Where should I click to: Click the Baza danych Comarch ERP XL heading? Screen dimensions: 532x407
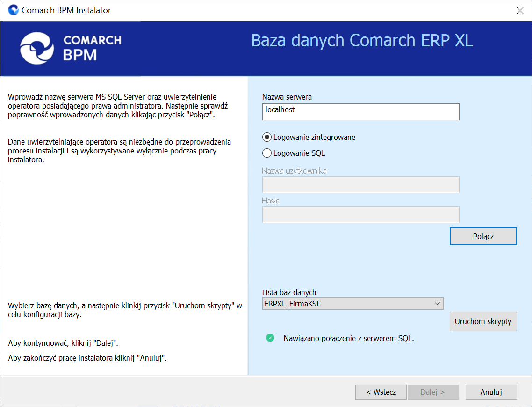click(362, 41)
